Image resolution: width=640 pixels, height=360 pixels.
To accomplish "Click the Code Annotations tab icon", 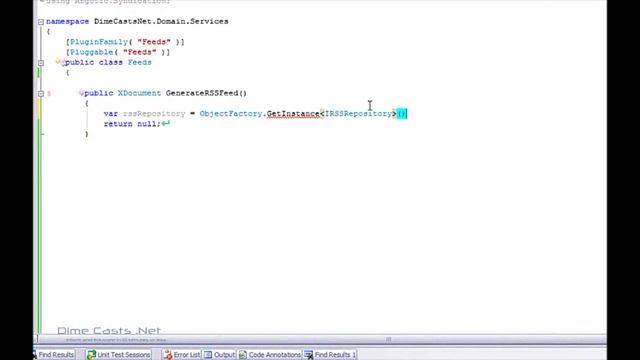I will 243,355.
